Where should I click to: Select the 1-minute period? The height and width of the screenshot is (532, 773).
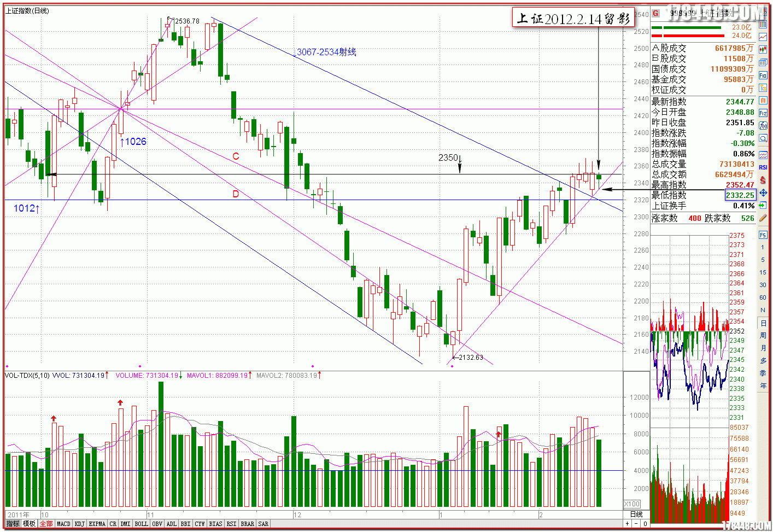pyautogui.click(x=763, y=247)
